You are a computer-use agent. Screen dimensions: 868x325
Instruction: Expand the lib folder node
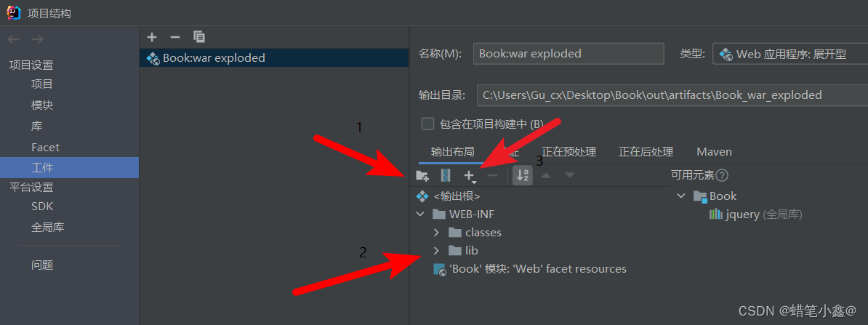tap(436, 251)
